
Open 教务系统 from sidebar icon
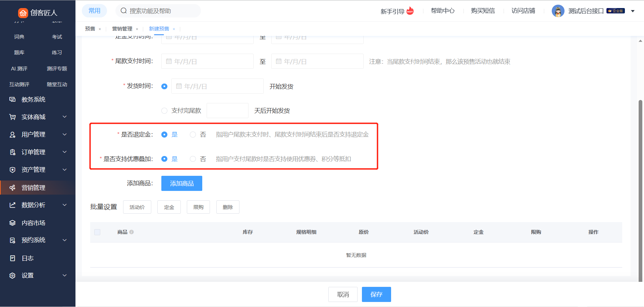point(12,99)
